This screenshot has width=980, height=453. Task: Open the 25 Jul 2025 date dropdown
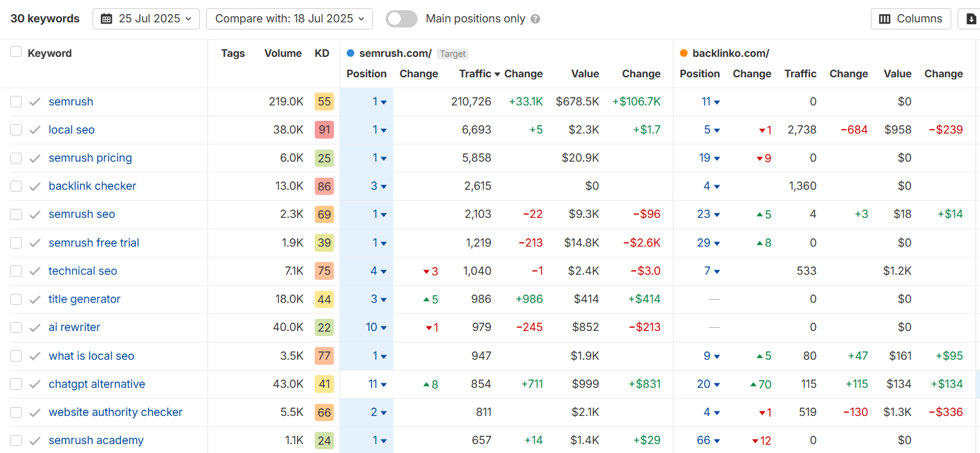146,19
